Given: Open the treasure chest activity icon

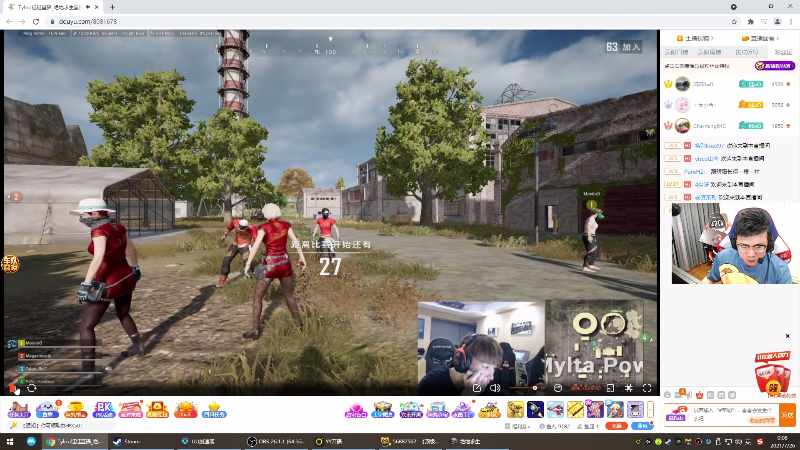Looking at the screenshot, I should pyautogui.click(x=383, y=410).
